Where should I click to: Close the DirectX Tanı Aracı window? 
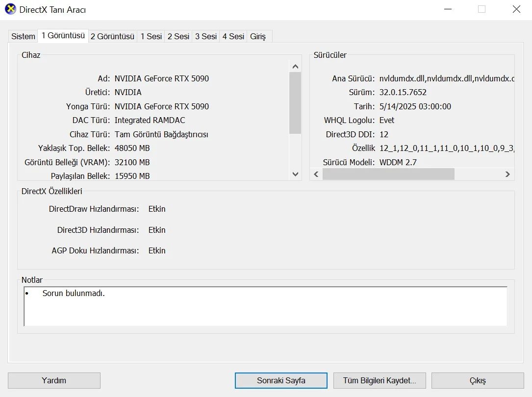pos(516,9)
